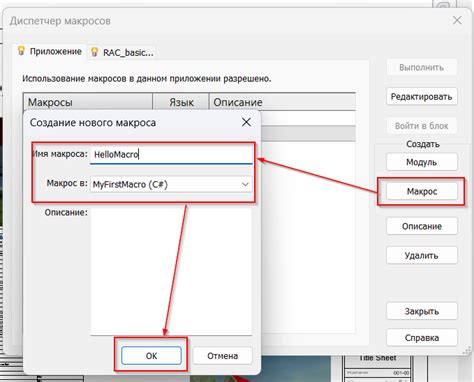474x382 pixels.
Task: Click the lightbulb icon on RAC_basic tab
Action: 95,52
